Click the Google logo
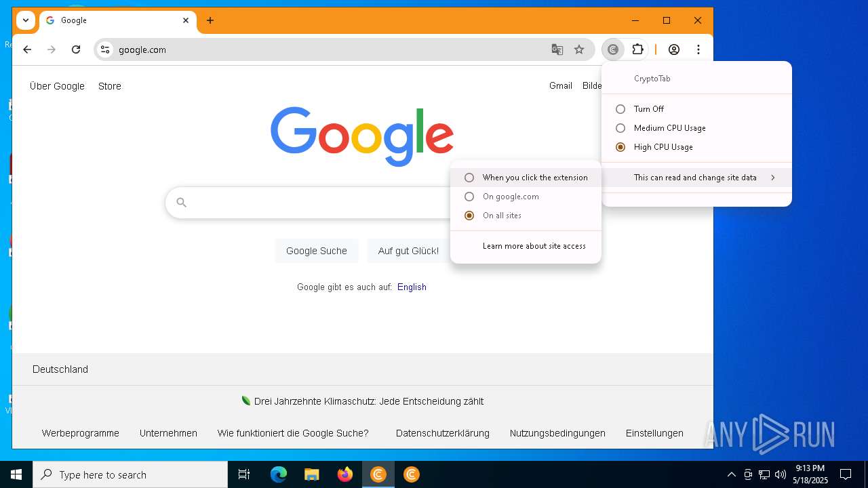868x488 pixels. pos(362,136)
